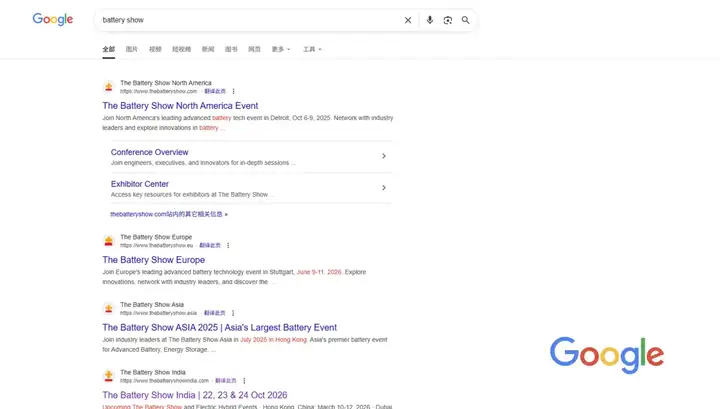Switch to the 视频 (Videos) tab

[155, 49]
